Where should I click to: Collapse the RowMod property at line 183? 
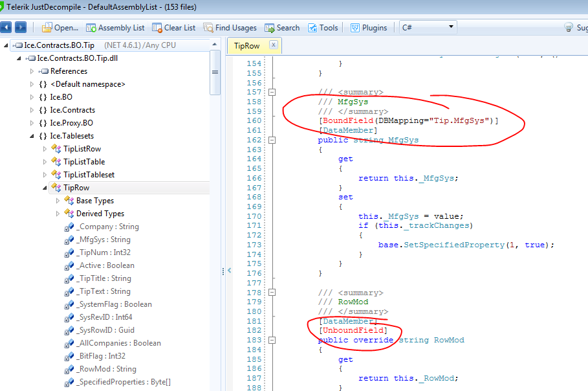pos(272,341)
